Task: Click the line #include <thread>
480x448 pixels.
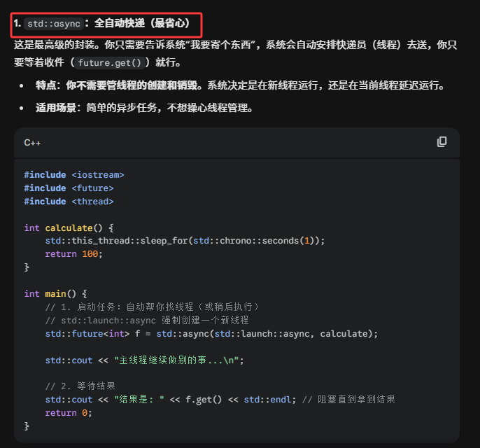Action: pyautogui.click(x=69, y=202)
